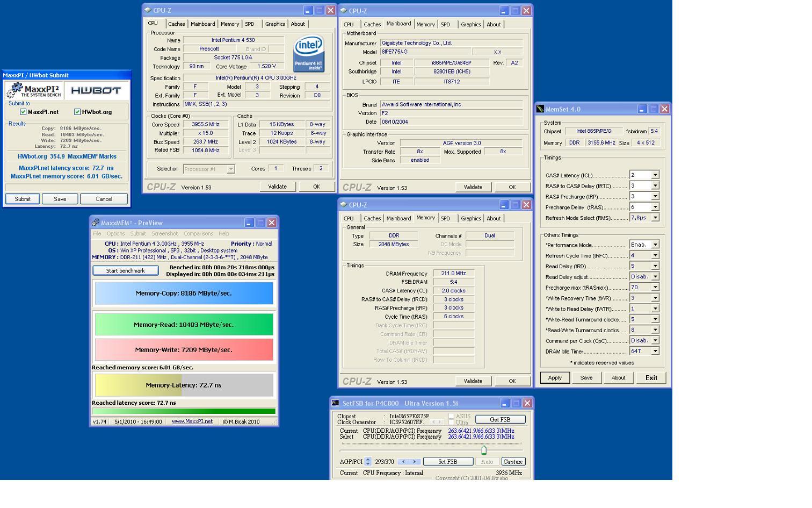Viewport: 812px width, 508px height.
Task: Open the Performance Mode dropdown in MemSet
Action: (655, 245)
